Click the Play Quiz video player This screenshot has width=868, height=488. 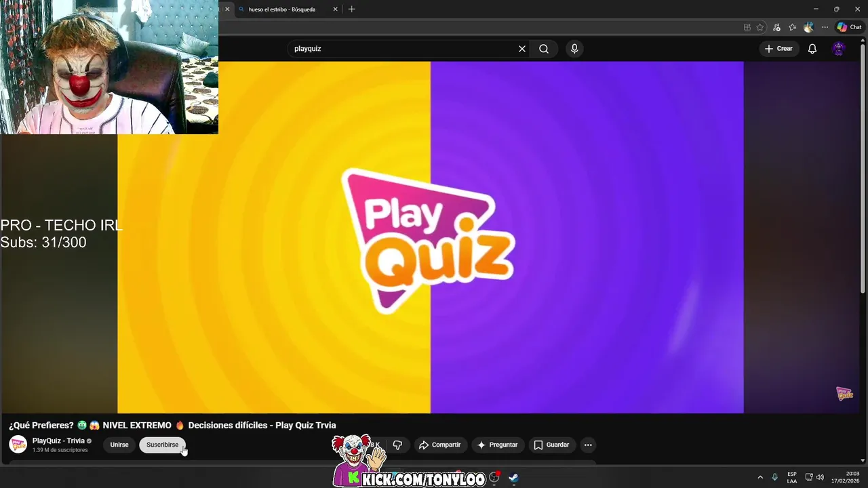pyautogui.click(x=431, y=237)
